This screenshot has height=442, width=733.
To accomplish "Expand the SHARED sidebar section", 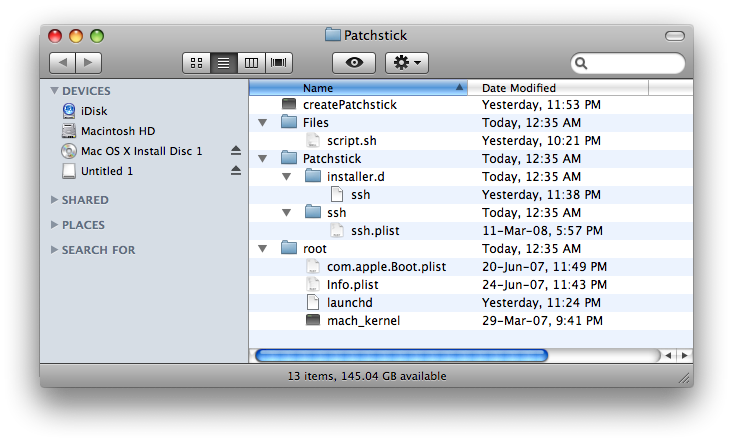I will point(54,200).
